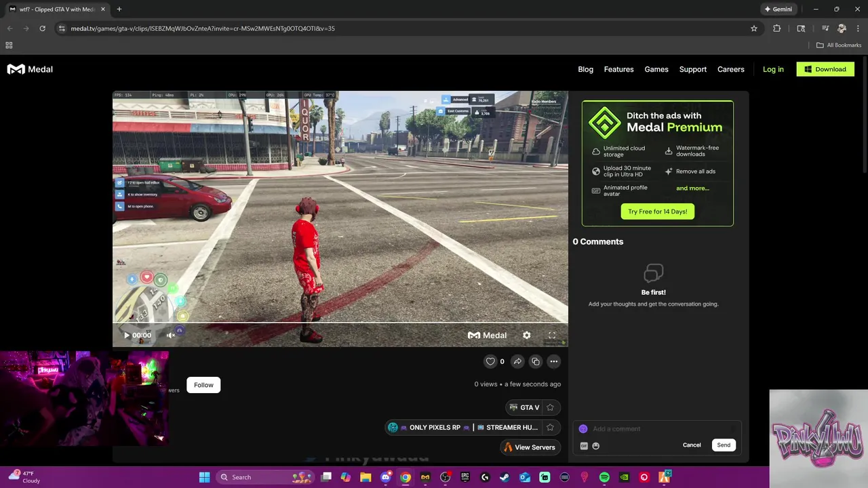Open the Blog nav item

click(585, 69)
